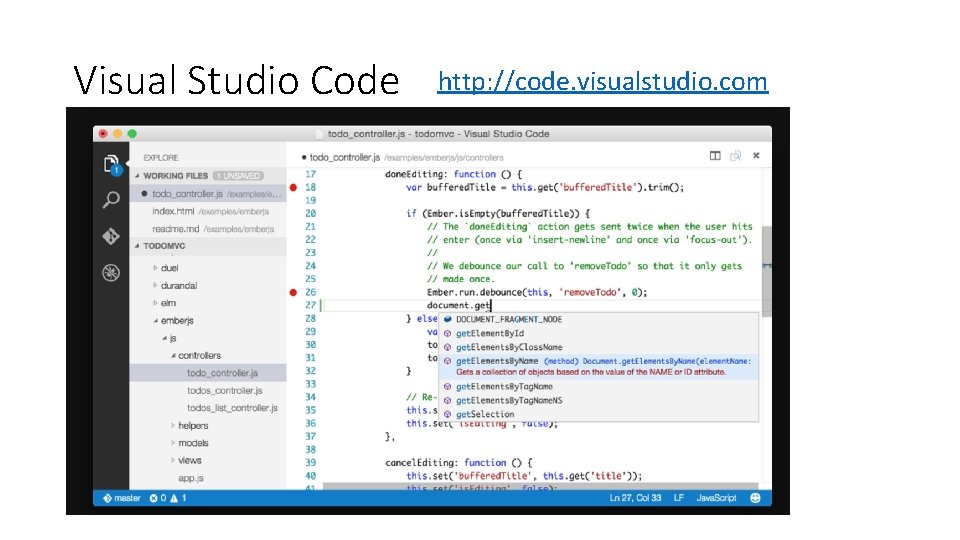Select DOCUMENT_FRAGMENT_NODE suggestion

tap(600, 319)
